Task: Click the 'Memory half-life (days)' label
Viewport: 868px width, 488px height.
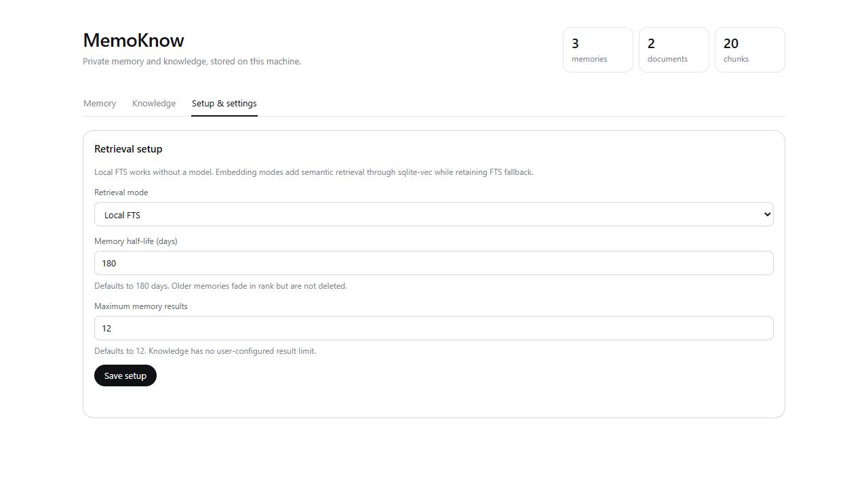Action: pyautogui.click(x=136, y=241)
